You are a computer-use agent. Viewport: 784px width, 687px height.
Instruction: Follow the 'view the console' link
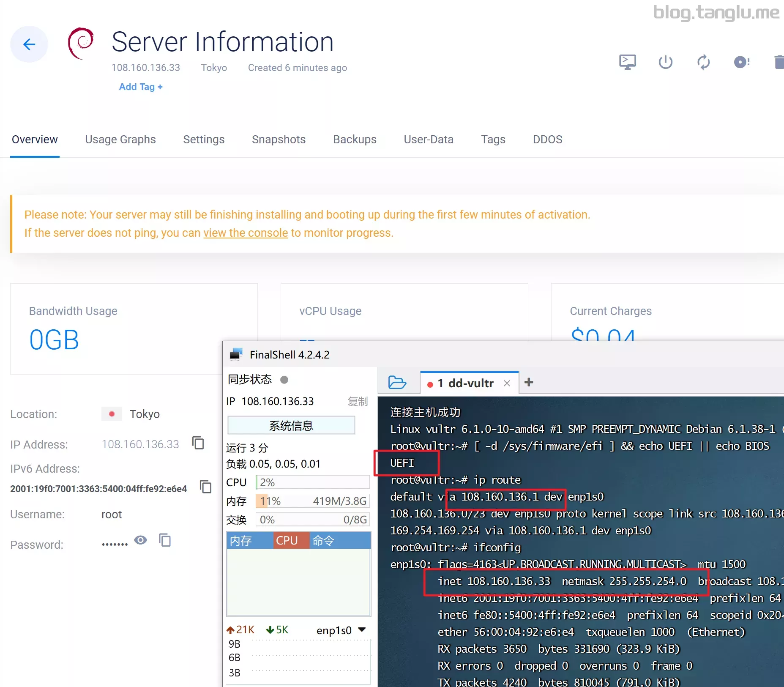(x=246, y=233)
